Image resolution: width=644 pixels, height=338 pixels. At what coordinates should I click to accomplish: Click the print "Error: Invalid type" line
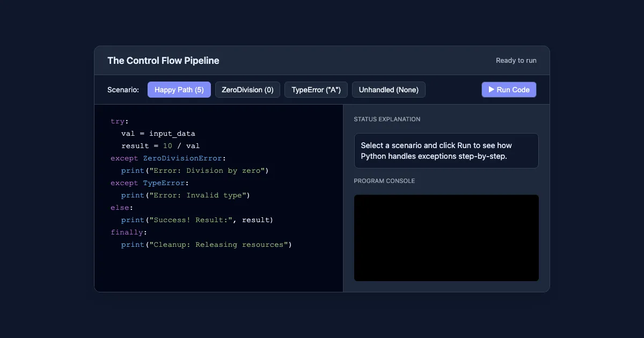[186, 195]
